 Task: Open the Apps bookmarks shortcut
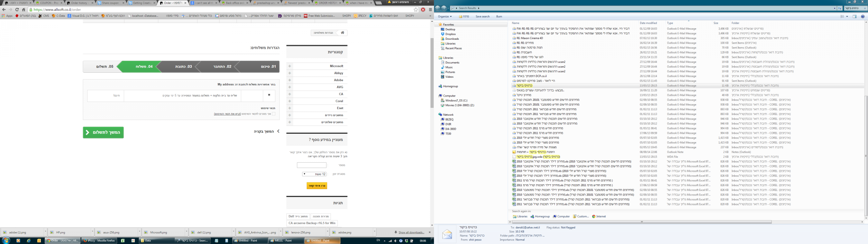(x=7, y=16)
